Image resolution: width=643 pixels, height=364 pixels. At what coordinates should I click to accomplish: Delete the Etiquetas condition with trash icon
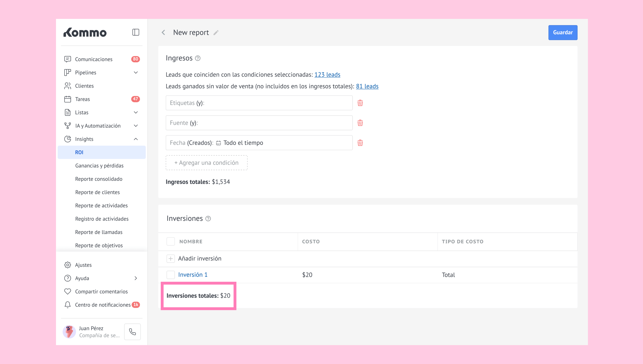360,103
